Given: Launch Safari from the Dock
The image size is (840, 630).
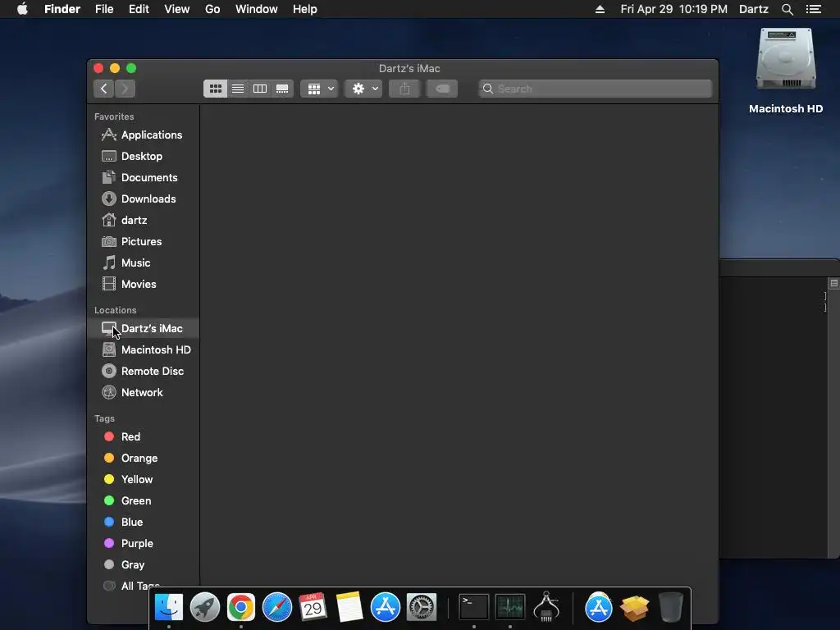Looking at the screenshot, I should [x=277, y=607].
